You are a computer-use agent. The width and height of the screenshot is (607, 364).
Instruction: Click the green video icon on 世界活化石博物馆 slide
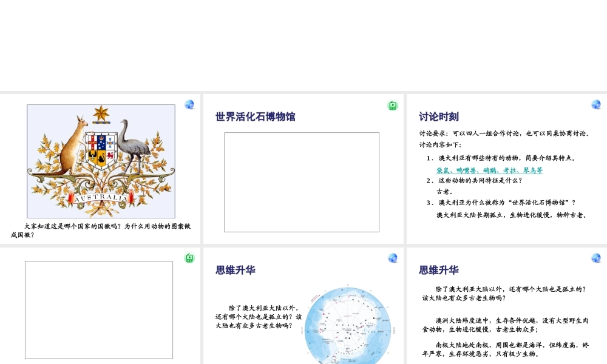tap(393, 105)
